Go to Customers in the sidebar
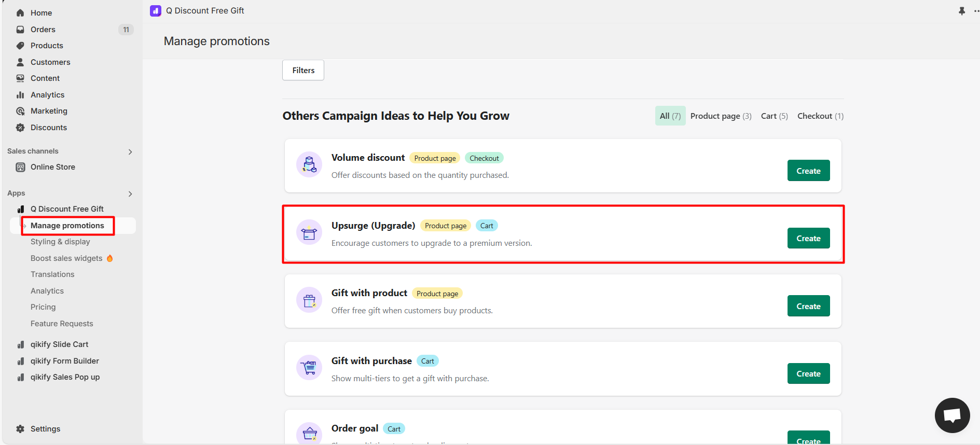Viewport: 980px width, 445px height. pyautogui.click(x=50, y=62)
